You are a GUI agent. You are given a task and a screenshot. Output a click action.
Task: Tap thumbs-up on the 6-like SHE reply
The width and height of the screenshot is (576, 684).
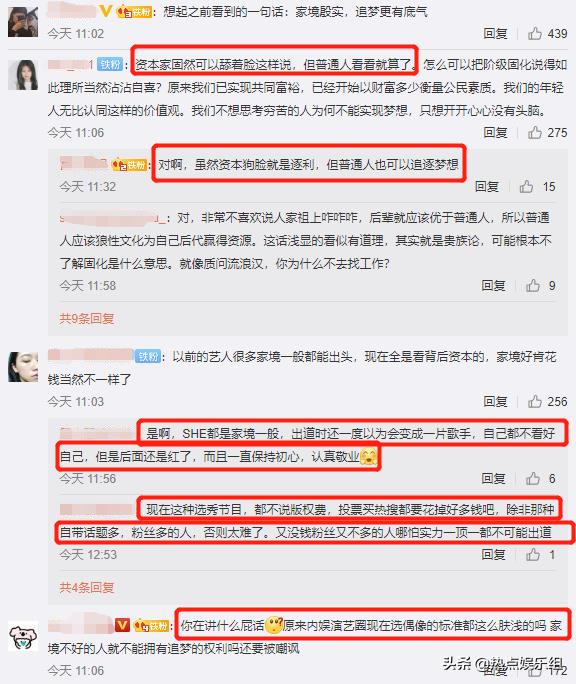(x=533, y=479)
